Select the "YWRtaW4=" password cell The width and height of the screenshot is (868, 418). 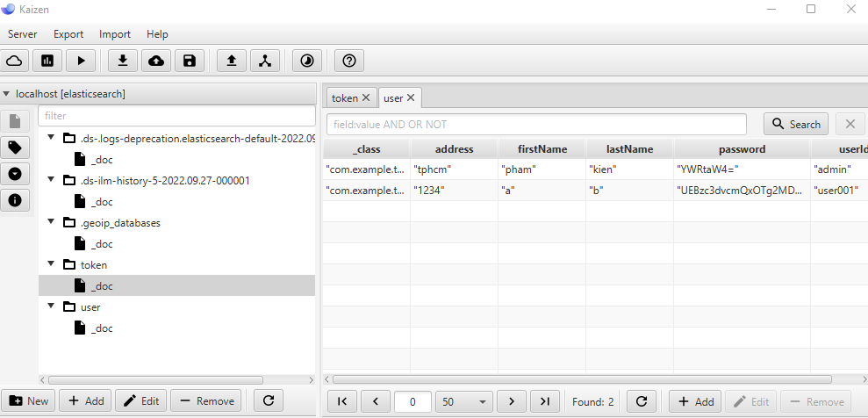point(742,169)
